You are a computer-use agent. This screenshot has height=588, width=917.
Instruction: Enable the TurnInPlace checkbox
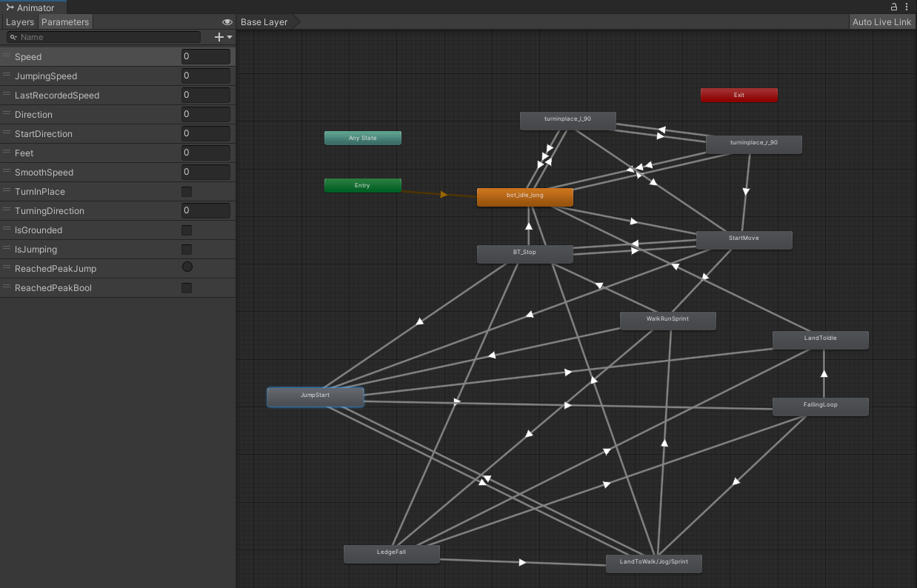(x=187, y=192)
